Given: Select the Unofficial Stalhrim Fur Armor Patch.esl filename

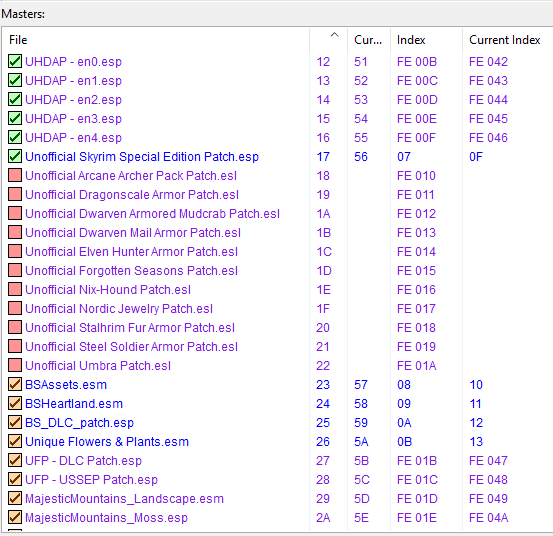Looking at the screenshot, I should pos(130,328).
